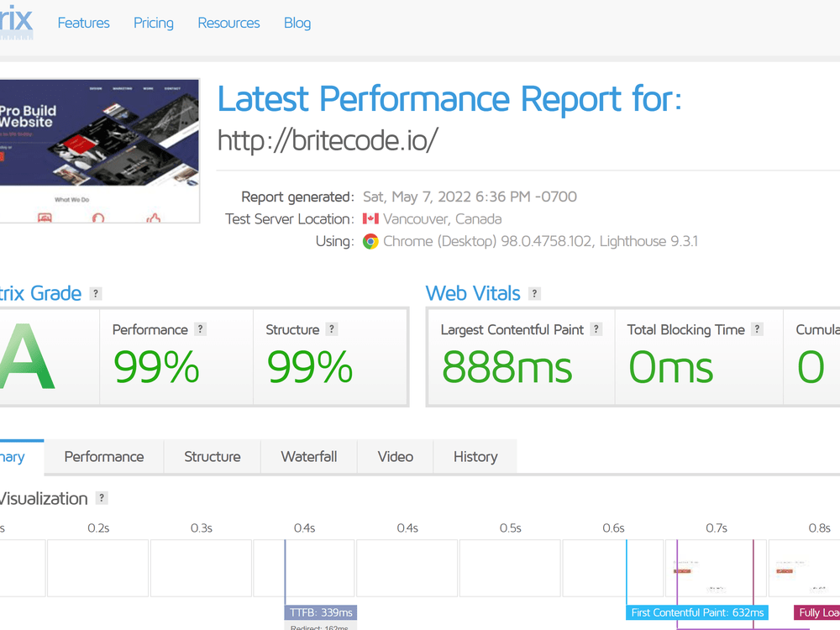Click help icon beside Largest Contentful Paint

tap(596, 329)
